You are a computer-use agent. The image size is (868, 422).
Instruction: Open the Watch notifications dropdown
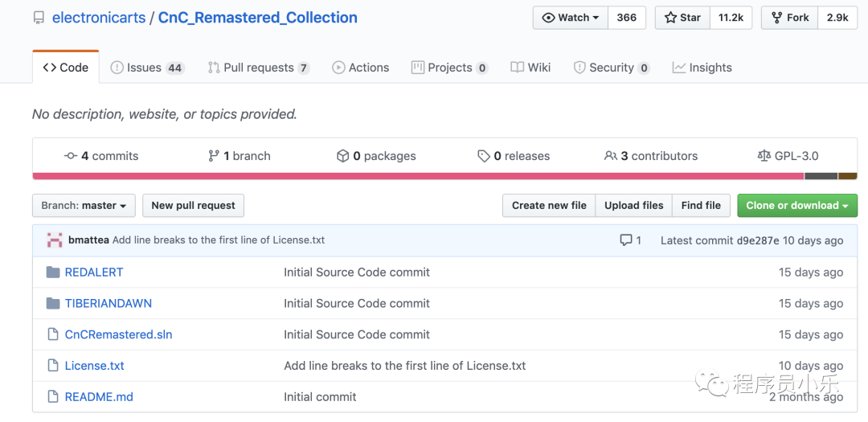[x=571, y=18]
